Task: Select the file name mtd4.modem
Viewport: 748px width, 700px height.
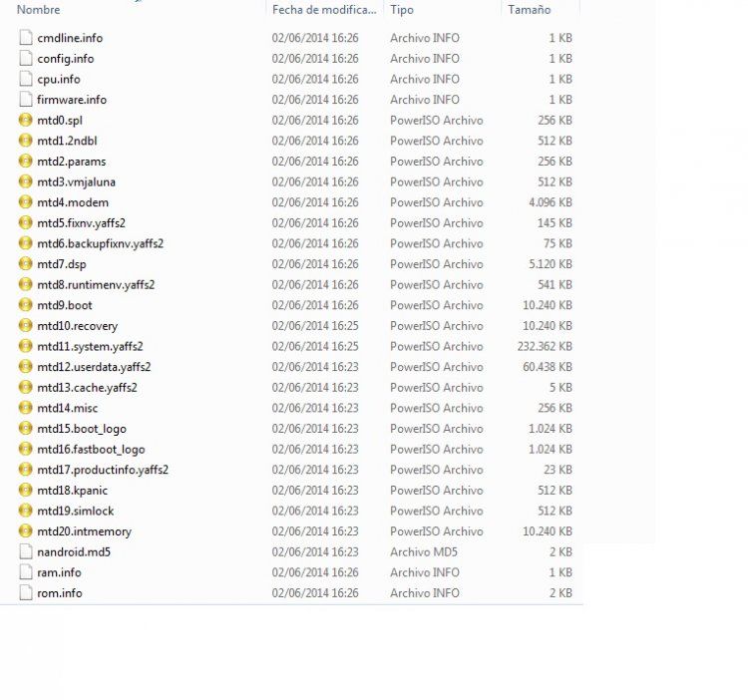Action: (73, 202)
